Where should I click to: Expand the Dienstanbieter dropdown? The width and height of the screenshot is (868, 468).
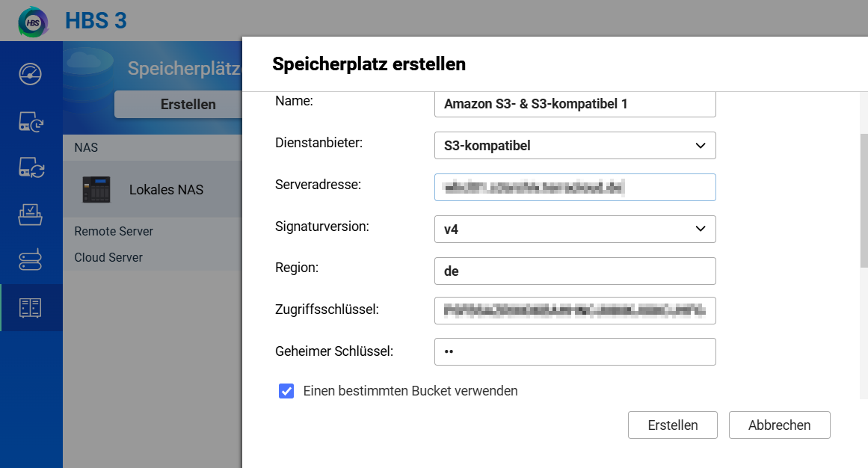pyautogui.click(x=575, y=146)
